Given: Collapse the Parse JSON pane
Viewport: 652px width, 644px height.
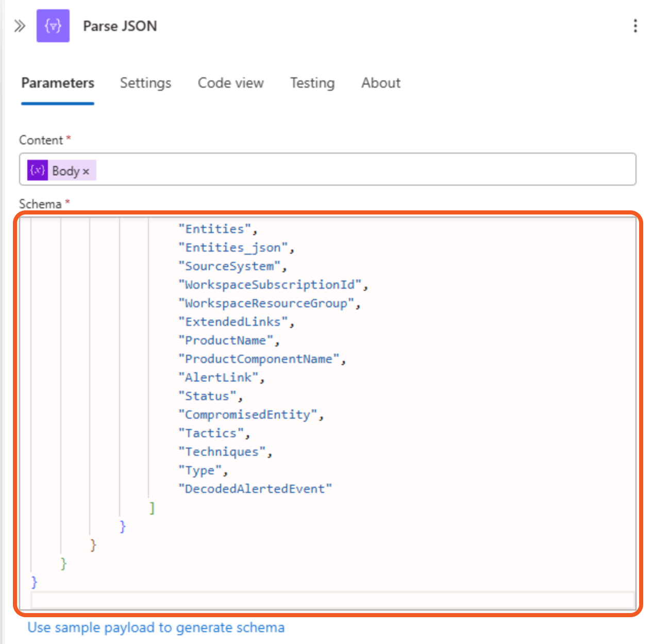Looking at the screenshot, I should tap(19, 26).
